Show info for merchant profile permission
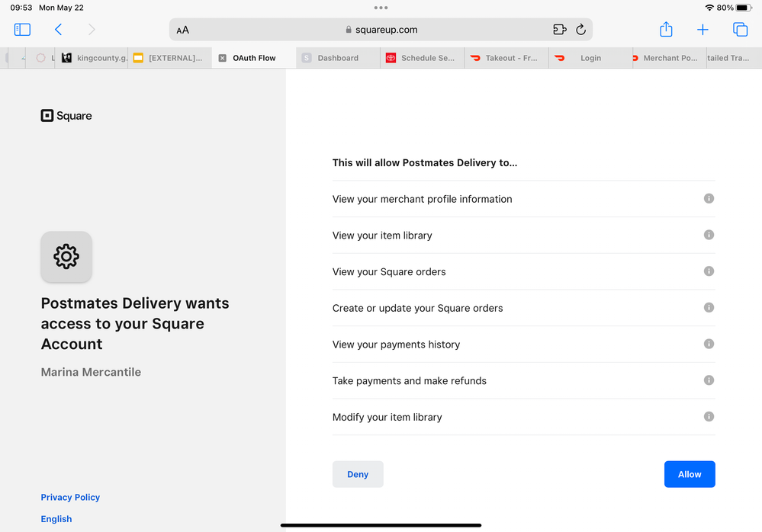The width and height of the screenshot is (762, 532). click(x=709, y=198)
